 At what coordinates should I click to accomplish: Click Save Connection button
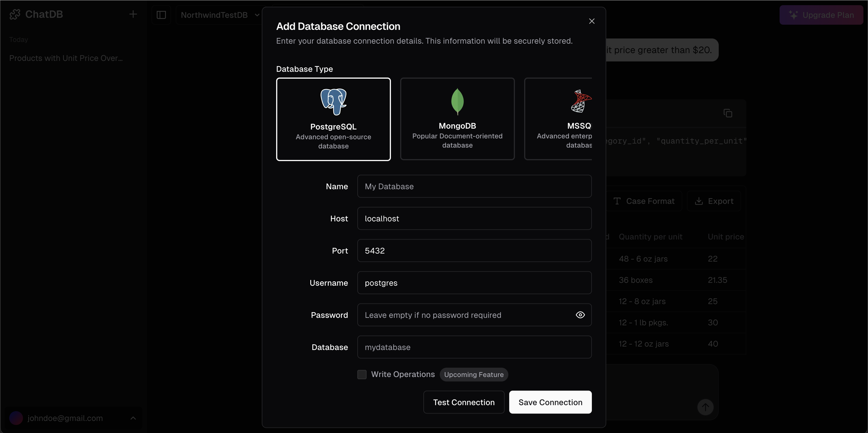[550, 402]
